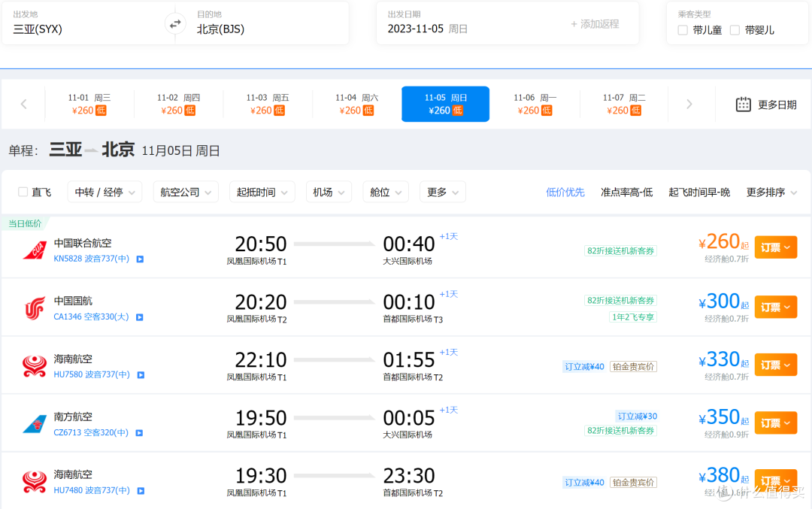Open flight number link CA1346 空客330(大)
Image resolution: width=812 pixels, height=509 pixels.
(x=91, y=317)
